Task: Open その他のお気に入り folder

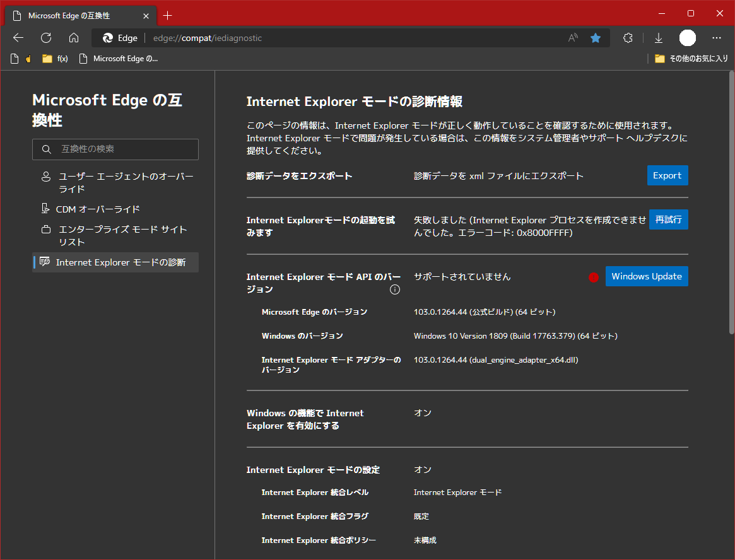Action: (x=691, y=59)
